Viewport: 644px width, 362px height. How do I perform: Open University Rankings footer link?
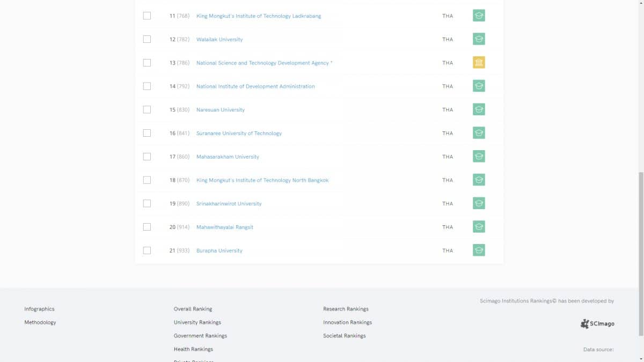[197, 322]
